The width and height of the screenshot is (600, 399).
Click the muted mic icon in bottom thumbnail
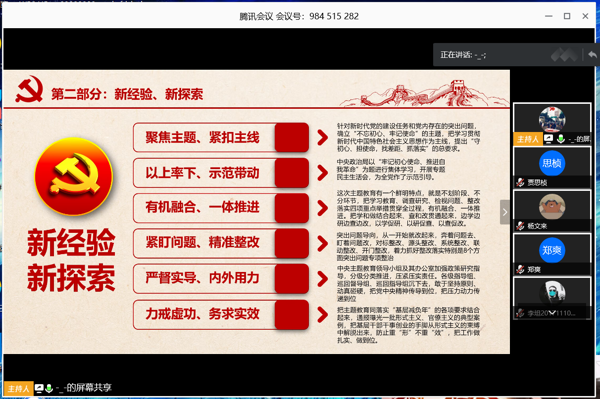coord(520,313)
